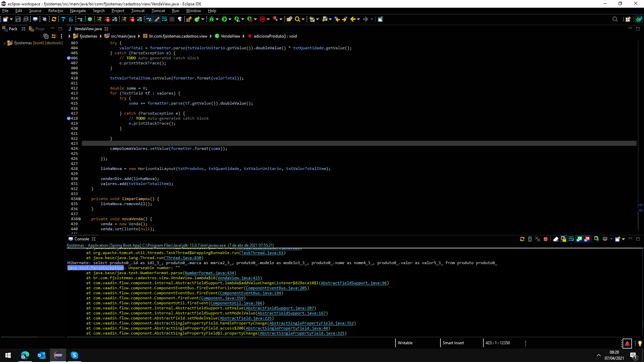Select the VendaView.java editor tab
This screenshot has height=362, width=644.
click(x=88, y=29)
